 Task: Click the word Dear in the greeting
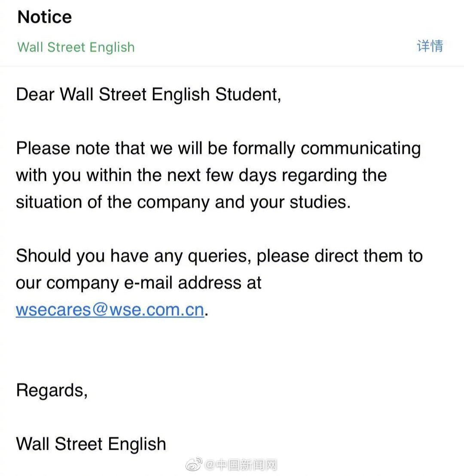(x=35, y=95)
